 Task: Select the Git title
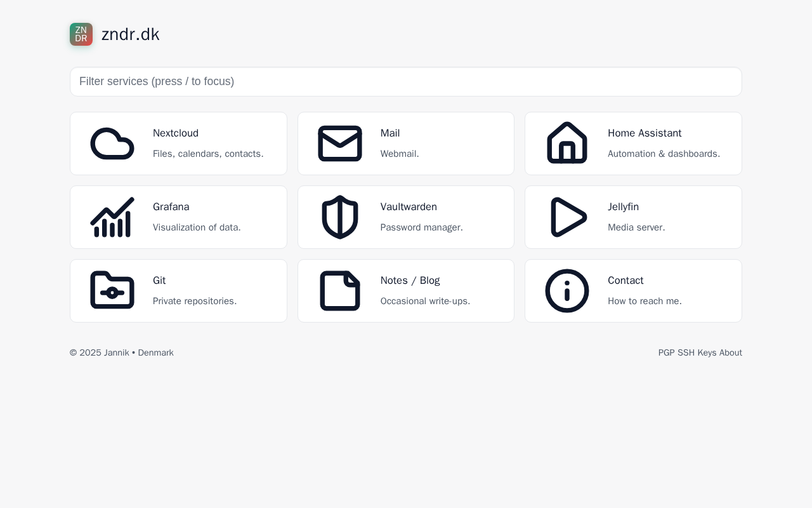(x=159, y=281)
